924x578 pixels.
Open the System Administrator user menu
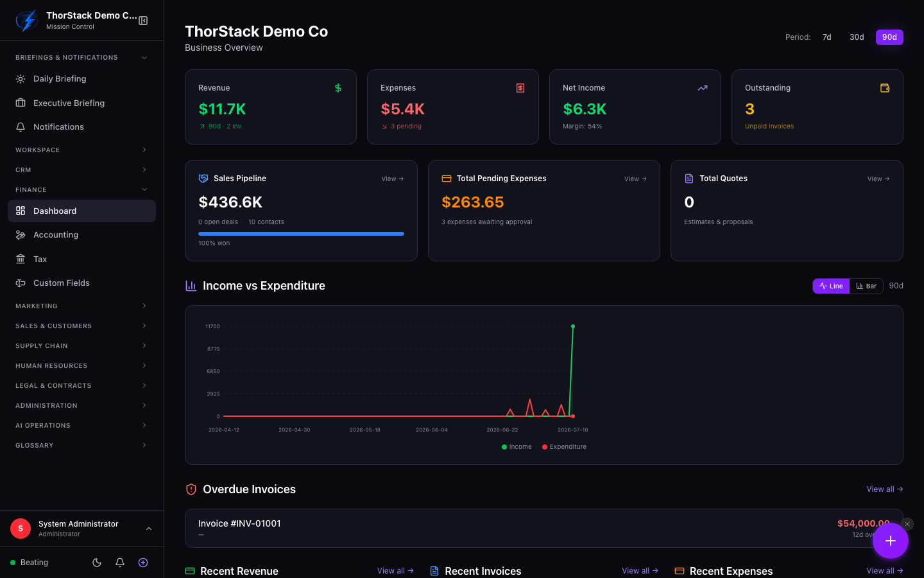click(81, 529)
